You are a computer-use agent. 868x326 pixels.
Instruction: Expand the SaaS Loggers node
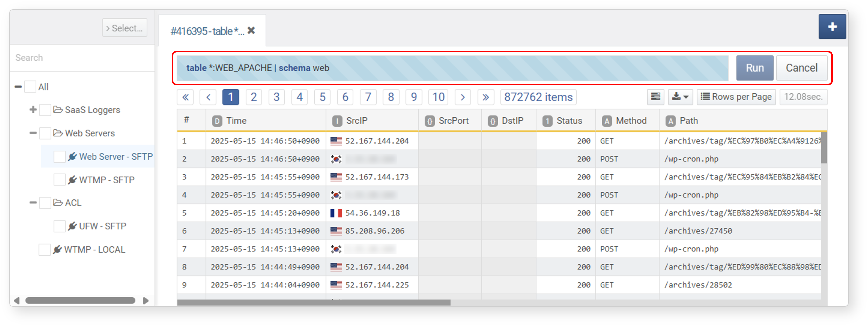tap(33, 109)
